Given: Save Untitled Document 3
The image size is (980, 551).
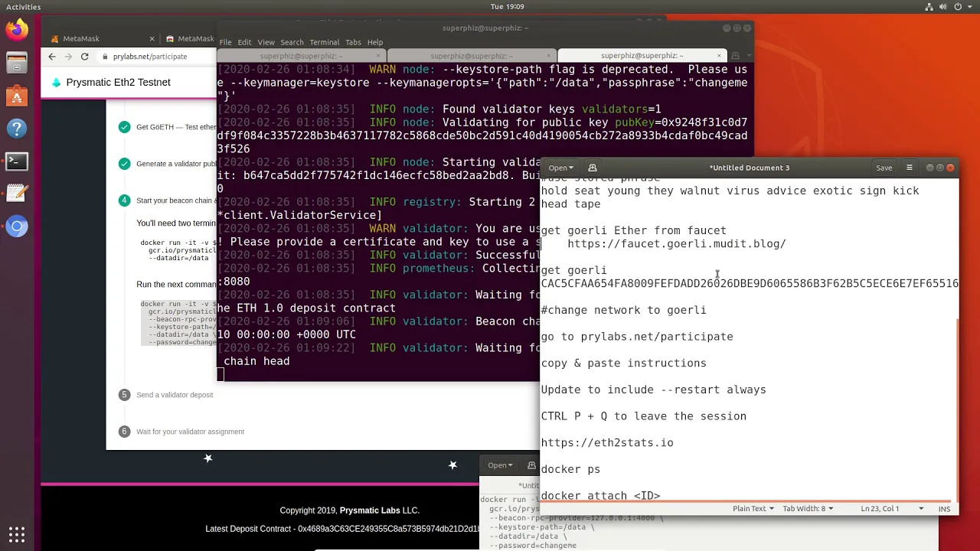Looking at the screenshot, I should click(884, 168).
